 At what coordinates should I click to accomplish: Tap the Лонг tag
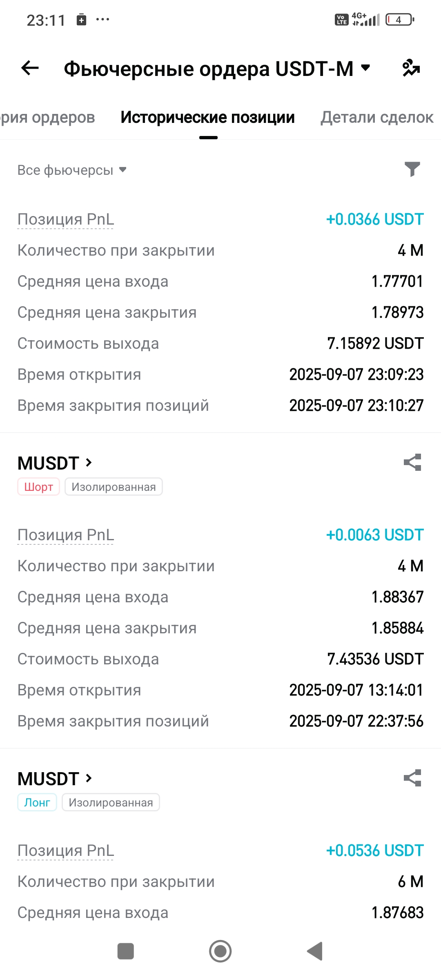click(x=37, y=802)
